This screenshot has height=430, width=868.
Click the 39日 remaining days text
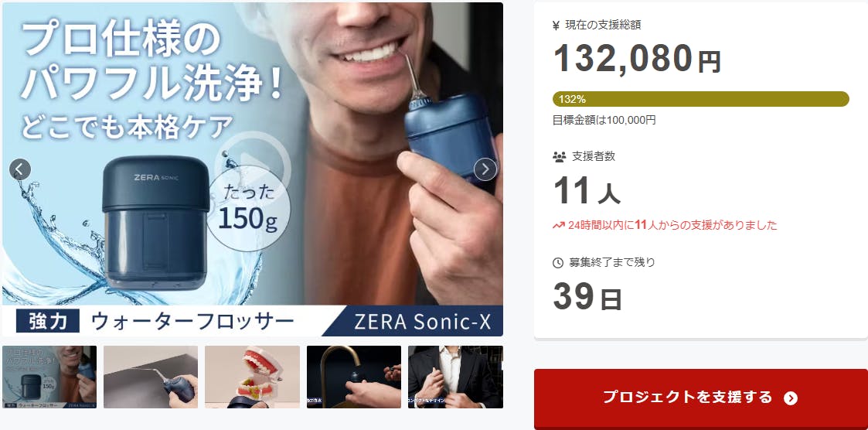(587, 296)
